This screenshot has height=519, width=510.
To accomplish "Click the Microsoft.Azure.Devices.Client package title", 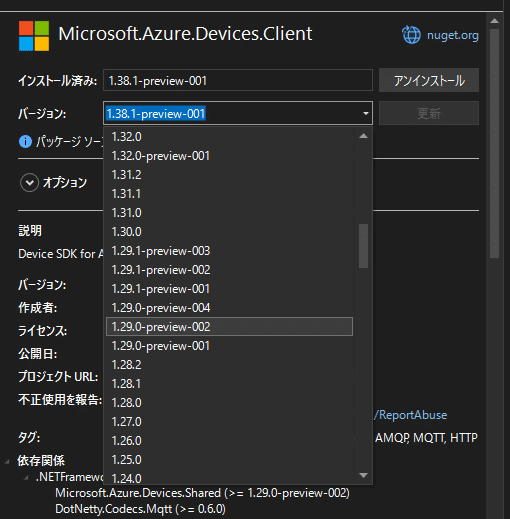I will click(x=185, y=34).
